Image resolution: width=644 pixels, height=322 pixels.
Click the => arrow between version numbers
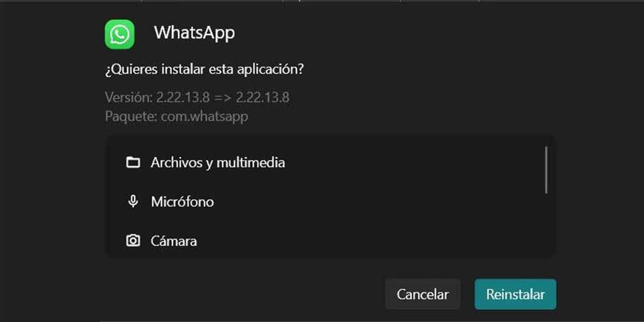click(223, 98)
